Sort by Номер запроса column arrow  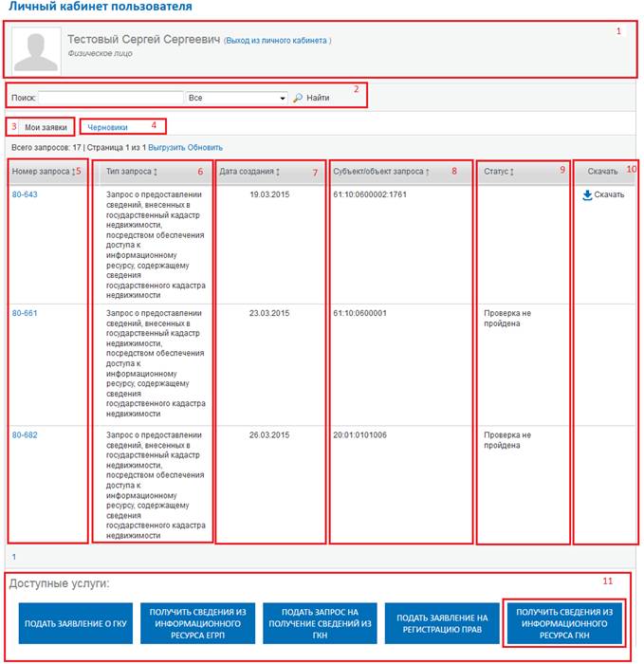74,171
